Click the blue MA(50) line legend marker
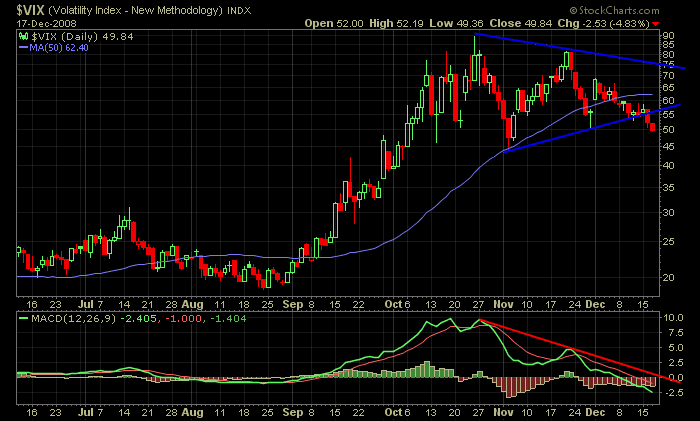 pyautogui.click(x=23, y=47)
